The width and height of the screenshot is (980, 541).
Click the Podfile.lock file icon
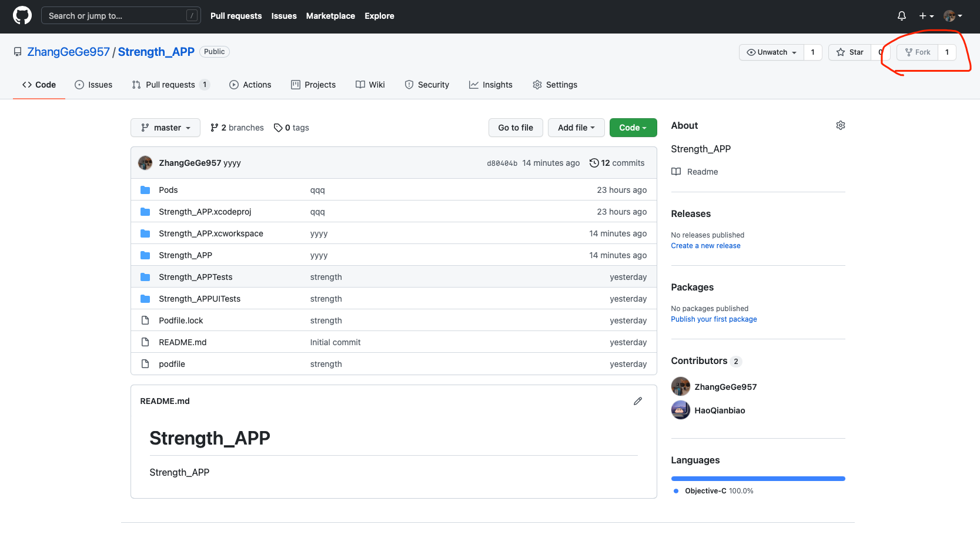145,320
